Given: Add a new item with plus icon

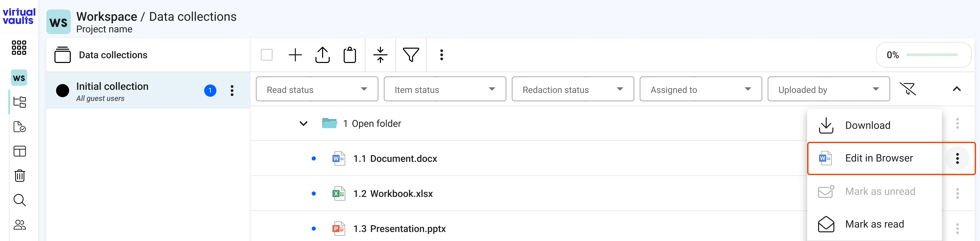Looking at the screenshot, I should pos(295,55).
